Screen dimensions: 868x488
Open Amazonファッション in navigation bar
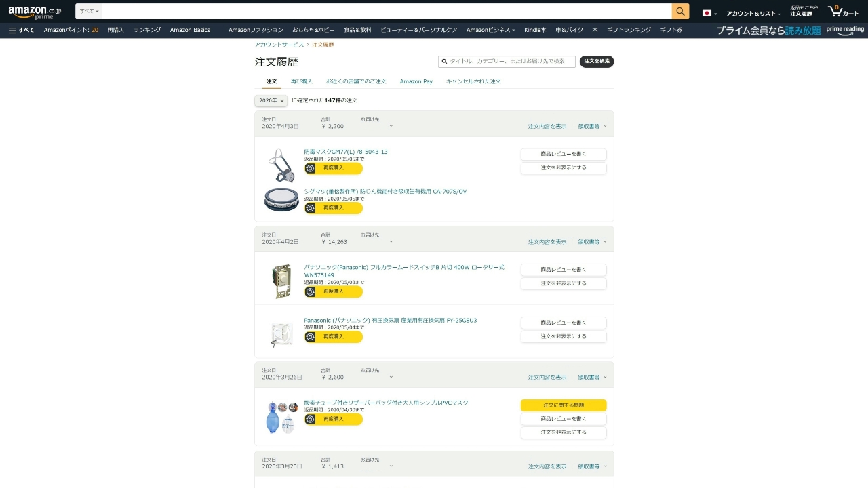pos(256,30)
